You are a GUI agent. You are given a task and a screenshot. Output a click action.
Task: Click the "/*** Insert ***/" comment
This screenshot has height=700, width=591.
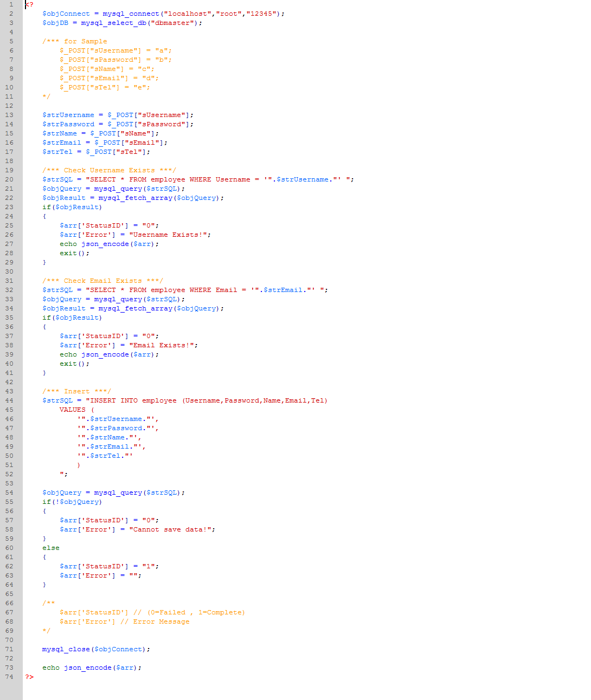point(76,391)
